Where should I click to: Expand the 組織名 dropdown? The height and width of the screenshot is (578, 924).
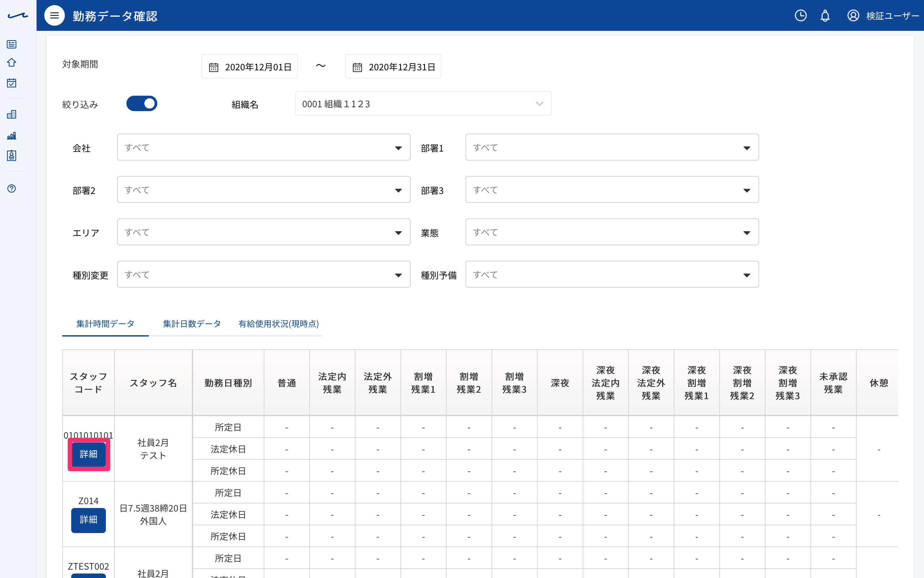[423, 104]
